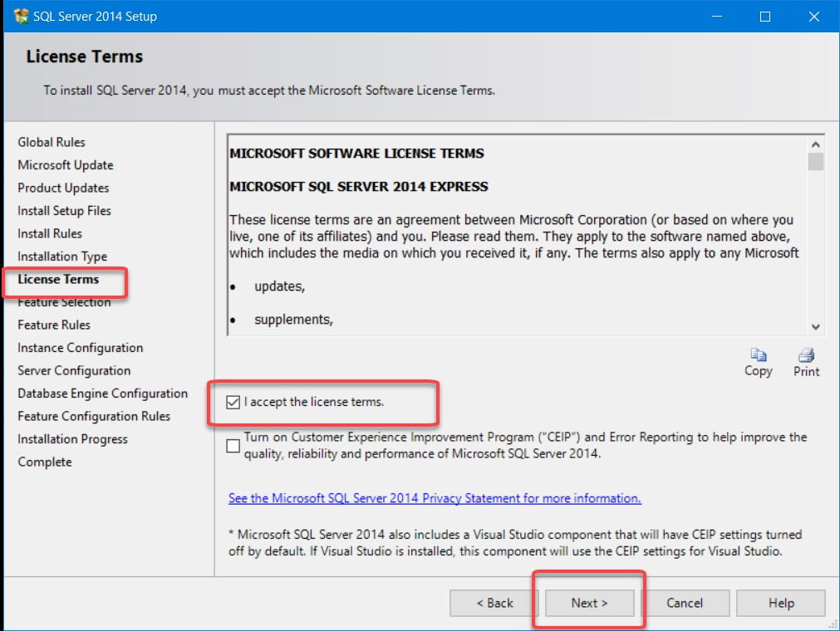The height and width of the screenshot is (631, 840).
Task: Click the 'MICROSOFT SOFTWARE LICENSE TERMS' heading
Action: coord(356,154)
